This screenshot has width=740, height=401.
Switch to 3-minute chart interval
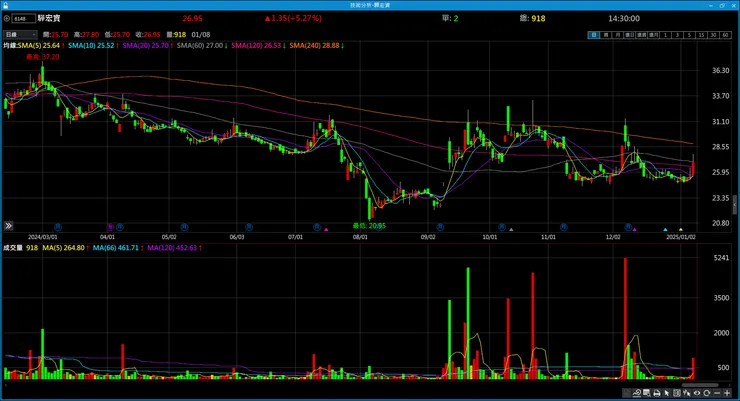[x=678, y=35]
